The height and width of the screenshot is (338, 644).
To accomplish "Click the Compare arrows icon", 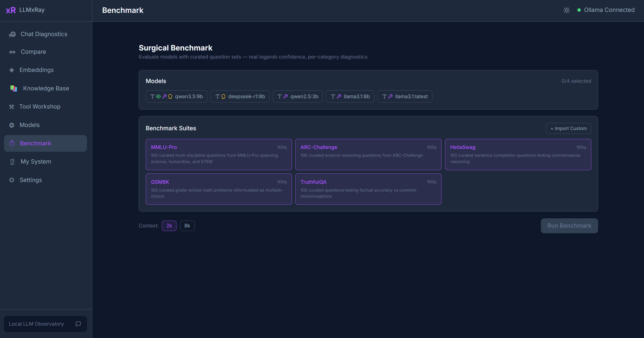I will tap(12, 52).
